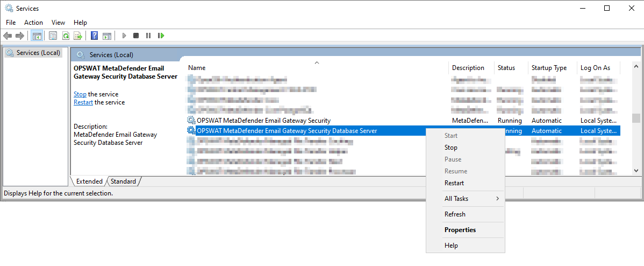Choose Stop in the context menu
The height and width of the screenshot is (266, 644).
465,148
